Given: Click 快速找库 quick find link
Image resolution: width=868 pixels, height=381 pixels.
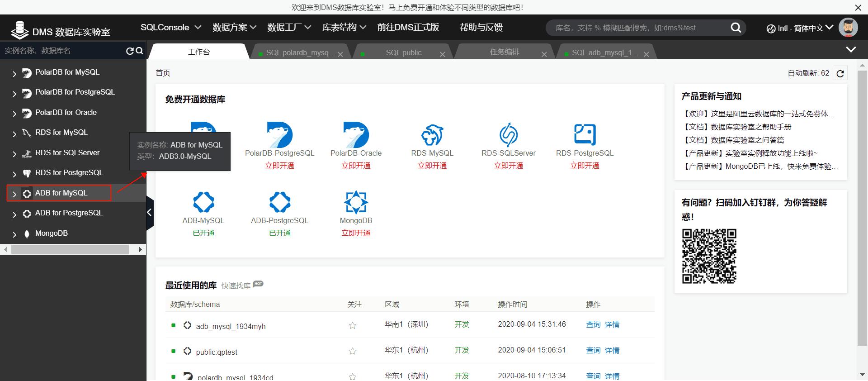Looking at the screenshot, I should click(x=236, y=286).
